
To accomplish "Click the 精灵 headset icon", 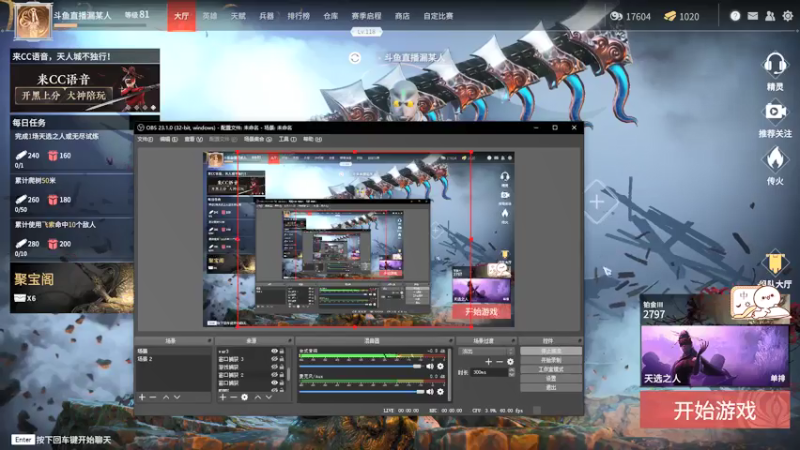I will coord(774,65).
